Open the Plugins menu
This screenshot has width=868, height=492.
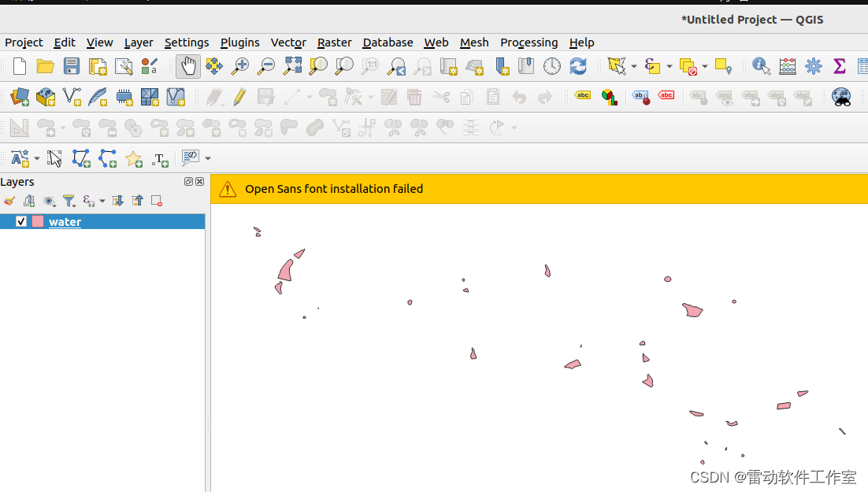click(x=239, y=43)
